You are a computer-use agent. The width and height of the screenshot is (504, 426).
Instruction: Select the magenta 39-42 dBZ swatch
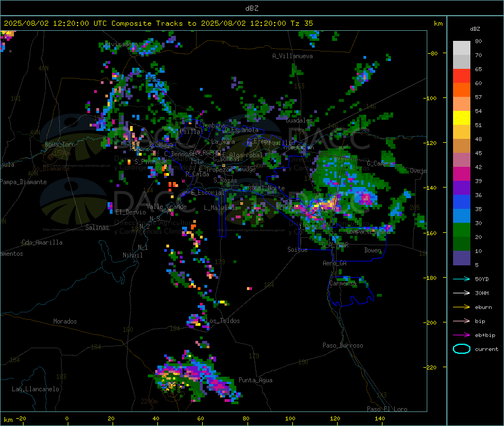point(461,174)
